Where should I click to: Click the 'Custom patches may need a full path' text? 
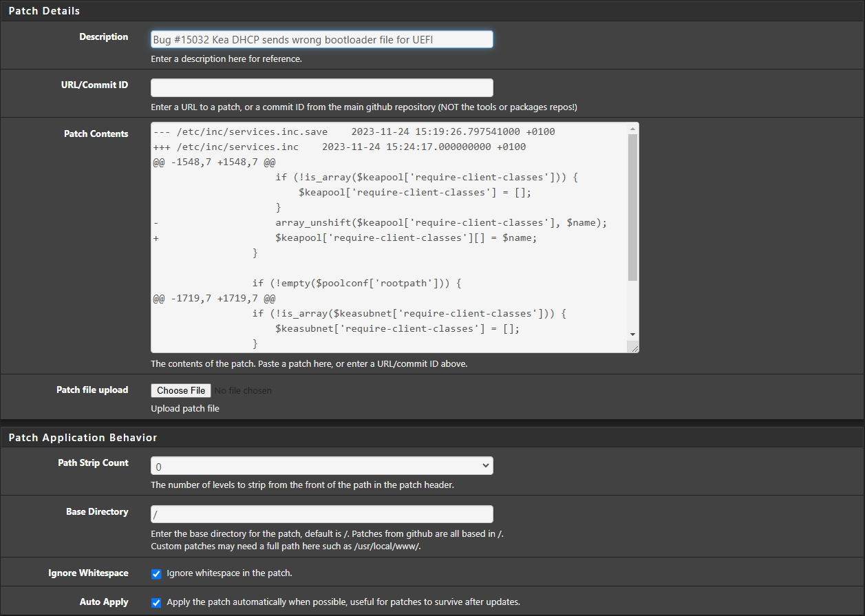point(286,546)
